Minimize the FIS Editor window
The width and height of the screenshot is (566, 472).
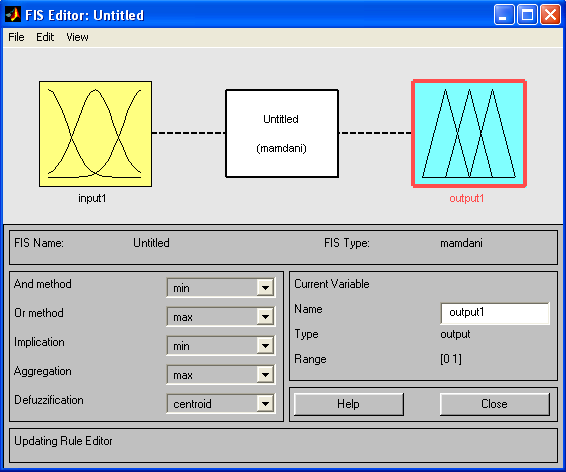[504, 15]
